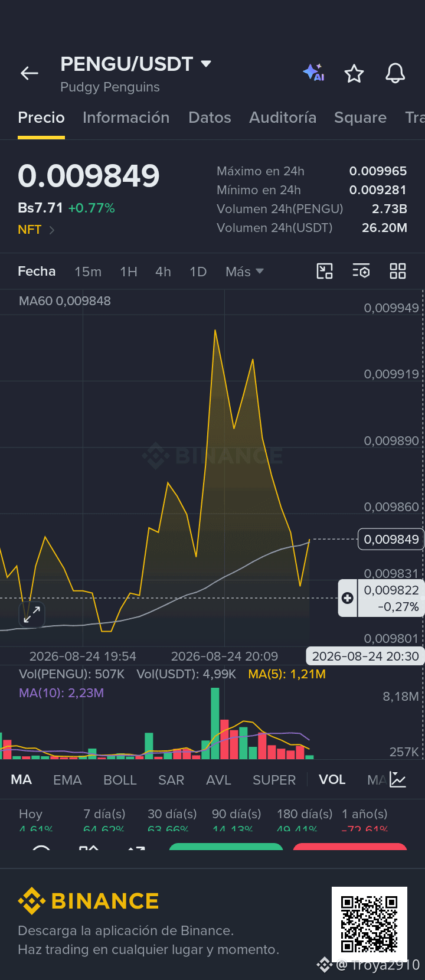This screenshot has width=425, height=980.
Task: Open the Datos tab
Action: tap(210, 117)
